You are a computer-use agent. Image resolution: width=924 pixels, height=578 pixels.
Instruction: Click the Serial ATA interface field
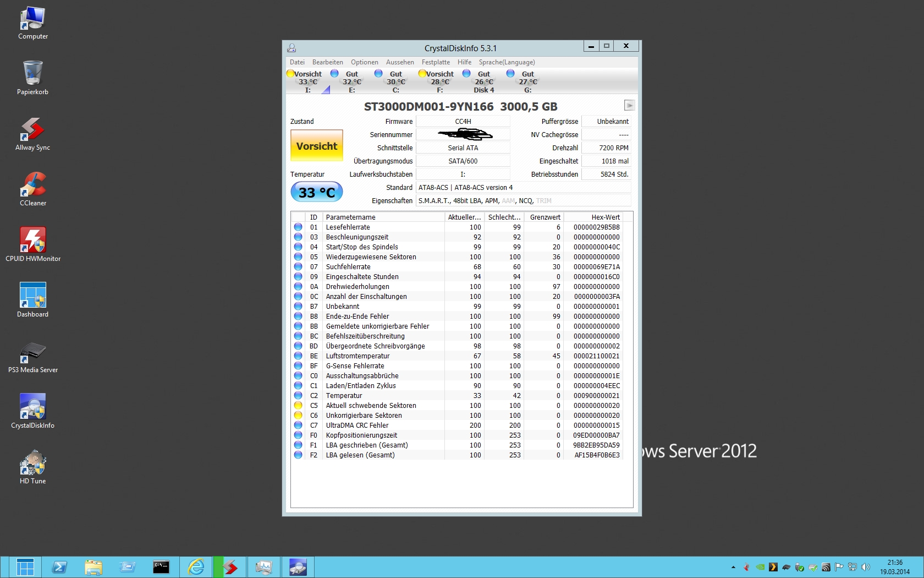(463, 148)
